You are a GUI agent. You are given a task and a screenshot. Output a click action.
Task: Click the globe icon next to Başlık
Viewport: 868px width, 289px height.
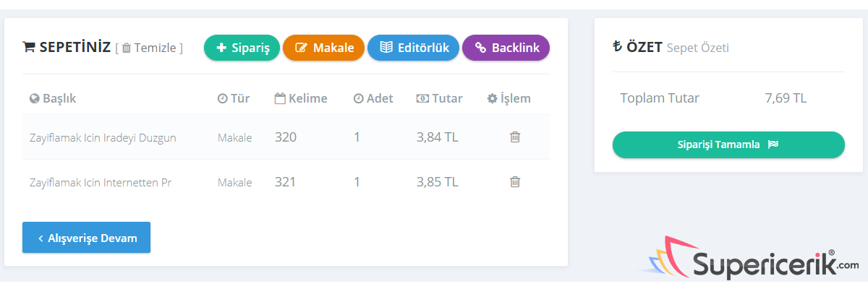[x=34, y=99]
